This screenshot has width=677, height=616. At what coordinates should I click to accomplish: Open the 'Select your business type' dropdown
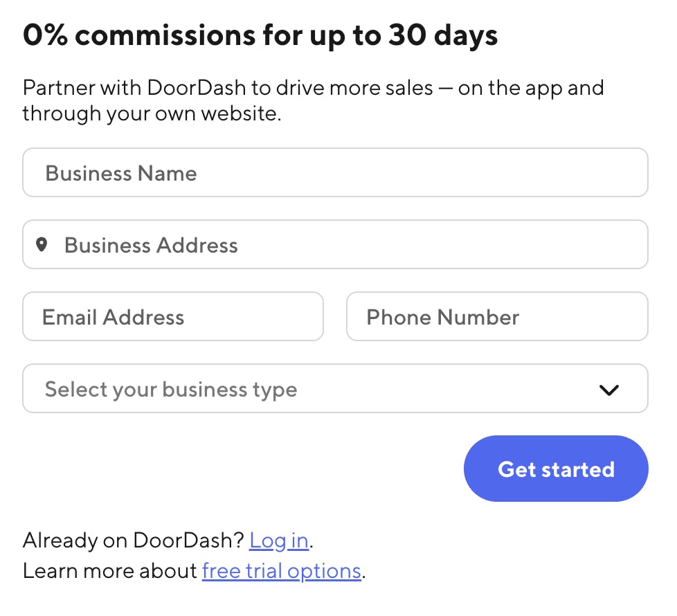(x=335, y=389)
